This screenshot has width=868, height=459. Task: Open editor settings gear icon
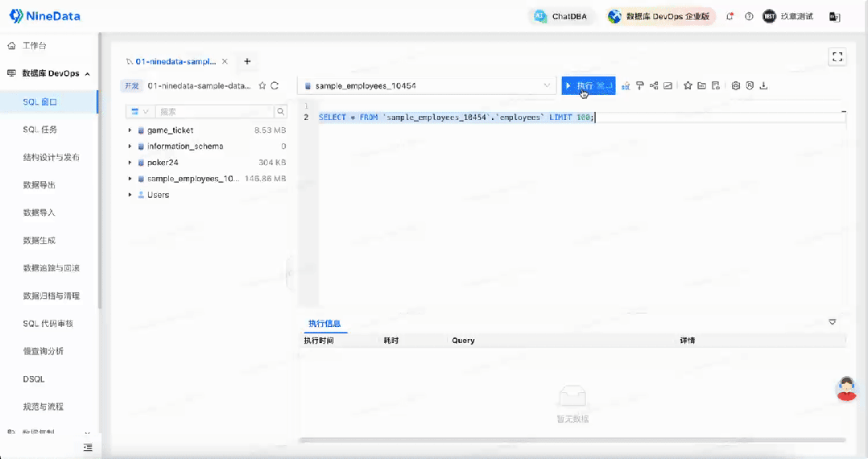coord(736,86)
